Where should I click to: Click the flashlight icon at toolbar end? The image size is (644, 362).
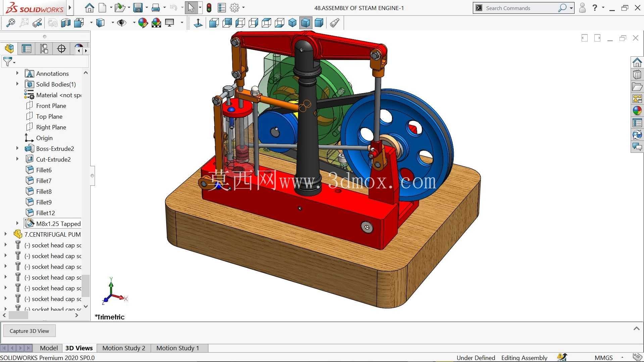[x=334, y=23]
